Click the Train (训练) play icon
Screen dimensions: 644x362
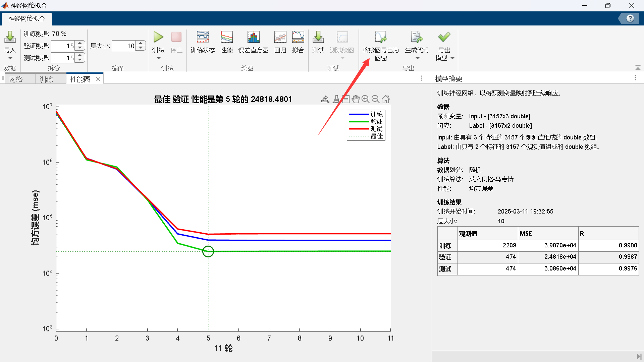(x=158, y=37)
